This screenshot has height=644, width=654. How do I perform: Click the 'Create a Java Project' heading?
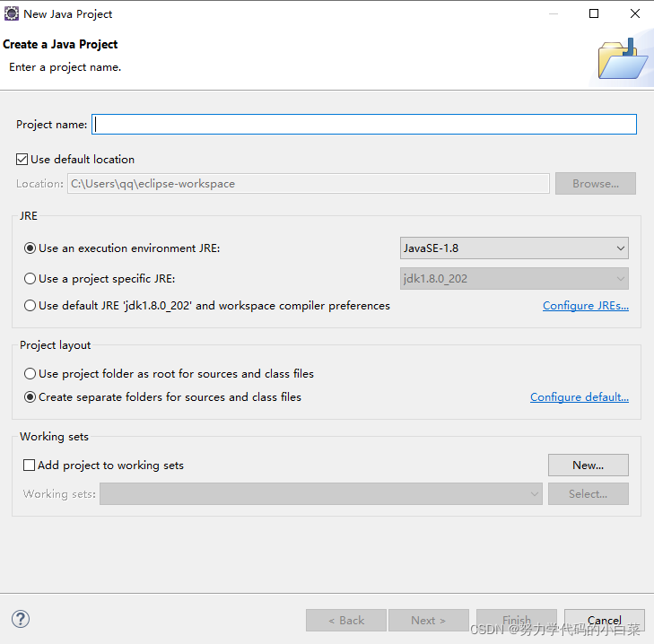(60, 44)
